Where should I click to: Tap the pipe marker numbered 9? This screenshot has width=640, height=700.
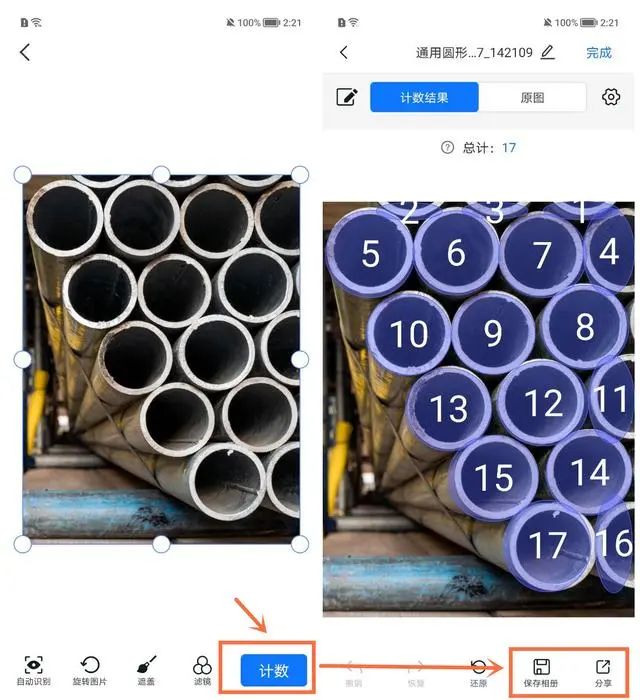pyautogui.click(x=493, y=333)
